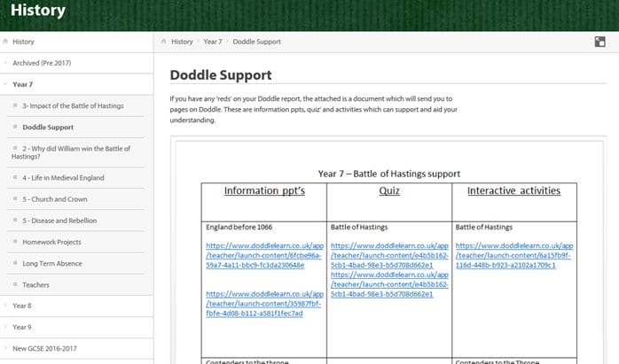Image resolution: width=619 pixels, height=364 pixels.
Task: Open 2 - Why did William win page
Action: click(71, 152)
